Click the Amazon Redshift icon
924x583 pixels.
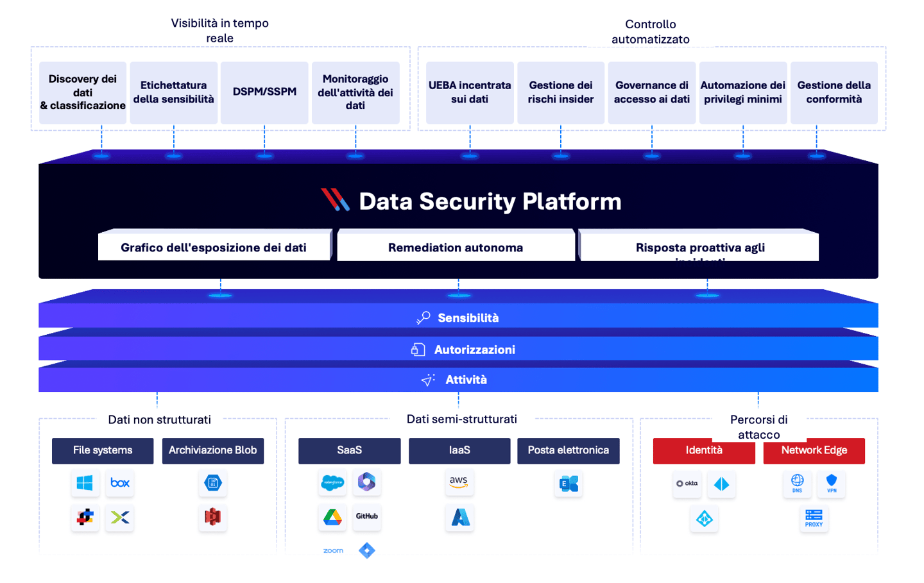coord(212,518)
